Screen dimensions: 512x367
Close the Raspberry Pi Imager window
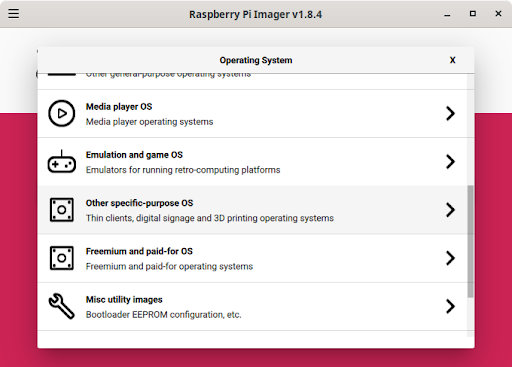click(498, 14)
